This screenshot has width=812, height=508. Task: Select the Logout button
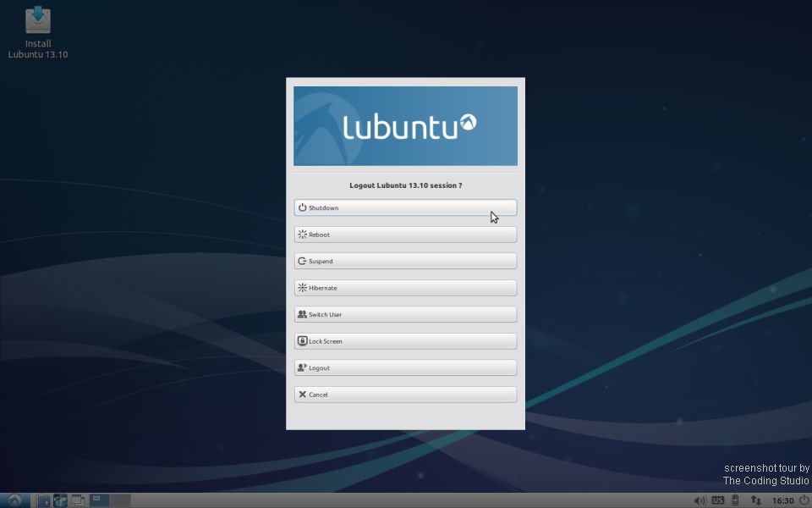coord(405,368)
